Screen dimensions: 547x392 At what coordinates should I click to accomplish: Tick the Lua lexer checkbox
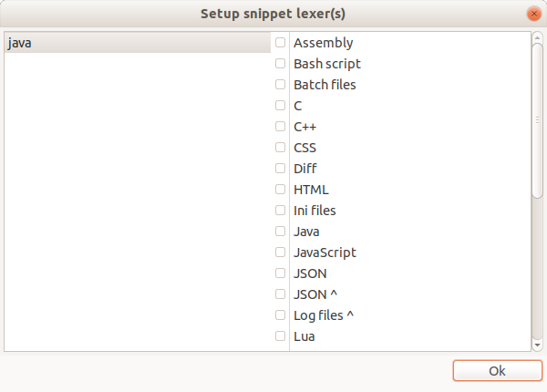pyautogui.click(x=281, y=336)
